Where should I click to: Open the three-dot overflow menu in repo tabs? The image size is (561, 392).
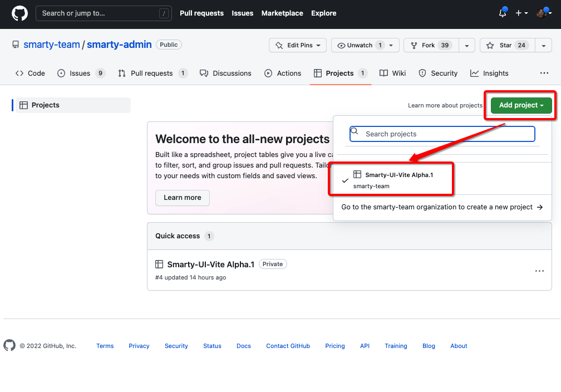(x=544, y=73)
